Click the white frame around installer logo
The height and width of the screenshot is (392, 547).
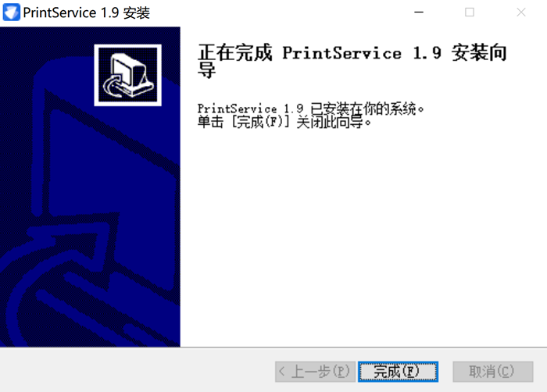click(127, 46)
